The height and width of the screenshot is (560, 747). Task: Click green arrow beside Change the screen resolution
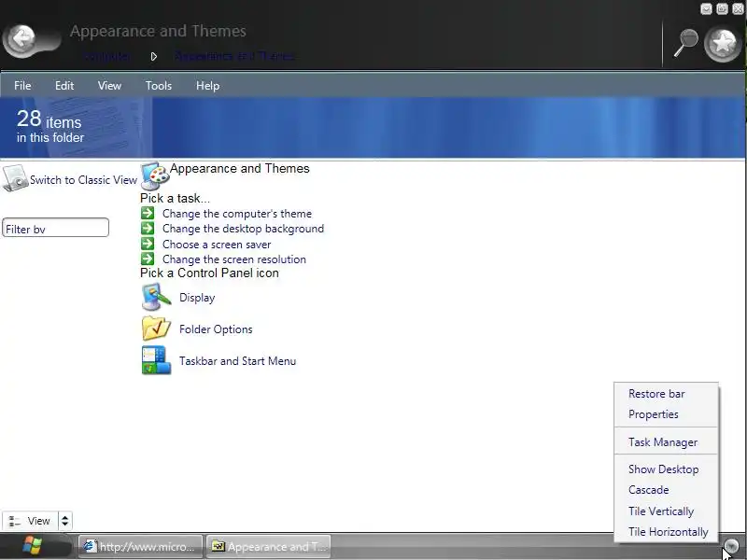[x=148, y=259]
